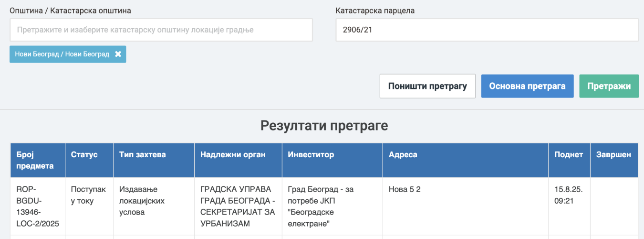
Task: Select the Нова 5 2 address cell
Action: pyautogui.click(x=405, y=190)
